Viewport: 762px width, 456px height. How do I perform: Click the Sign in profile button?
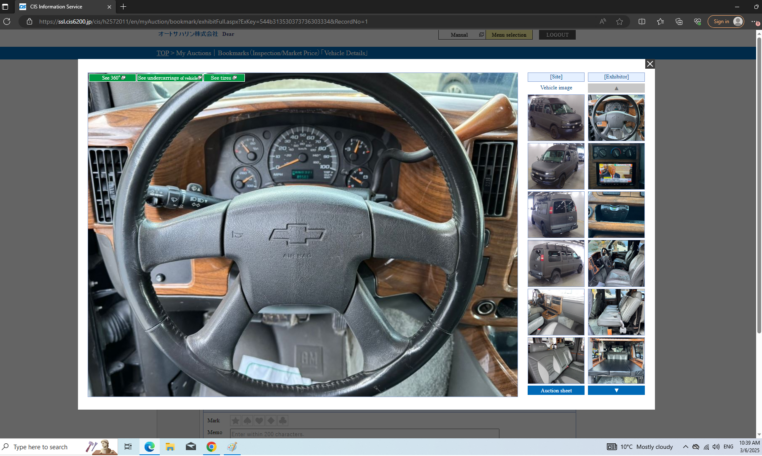coord(726,21)
